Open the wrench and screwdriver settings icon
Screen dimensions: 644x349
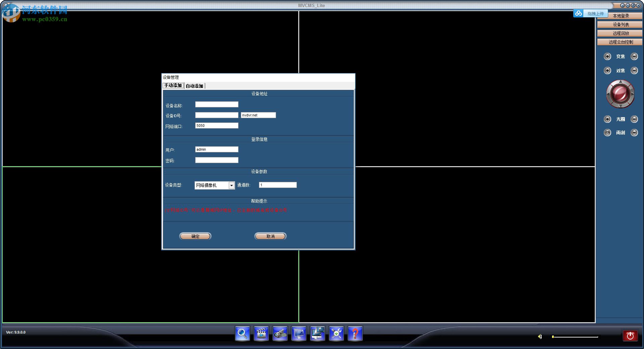point(336,334)
